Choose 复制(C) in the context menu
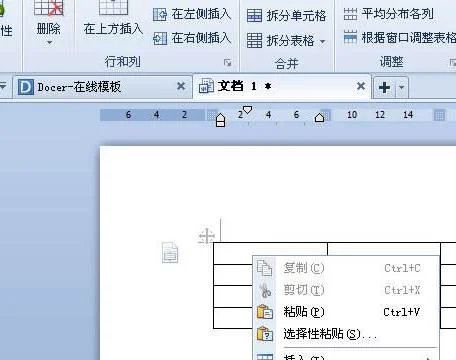 pyautogui.click(x=347, y=268)
